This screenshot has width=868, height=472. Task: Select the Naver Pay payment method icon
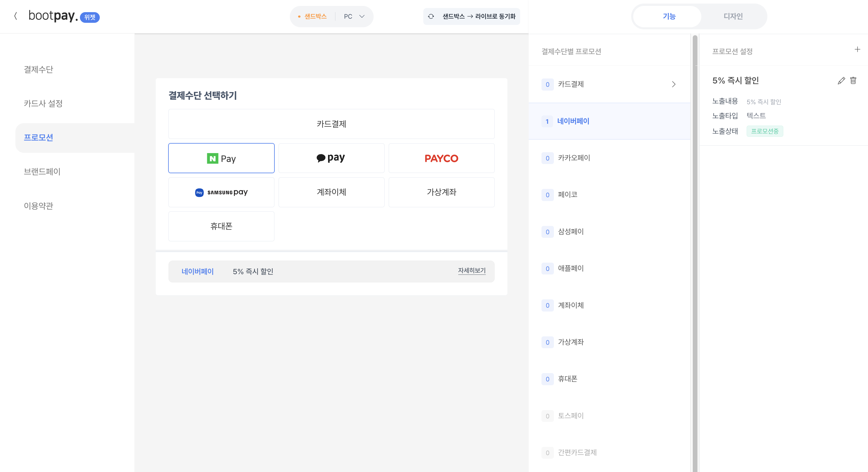pyautogui.click(x=221, y=158)
